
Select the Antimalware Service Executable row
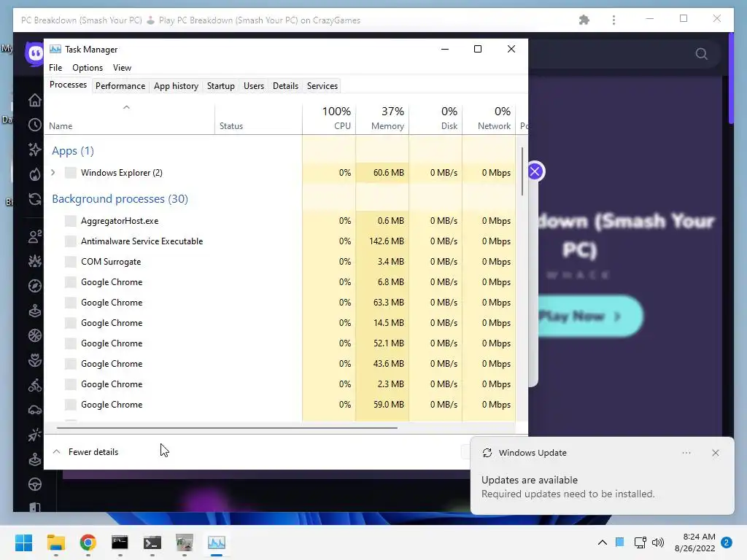[x=280, y=241]
